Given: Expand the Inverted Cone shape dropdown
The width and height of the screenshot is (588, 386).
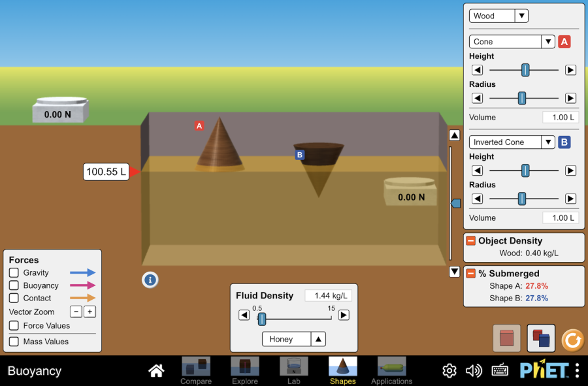Looking at the screenshot, I should [x=512, y=142].
